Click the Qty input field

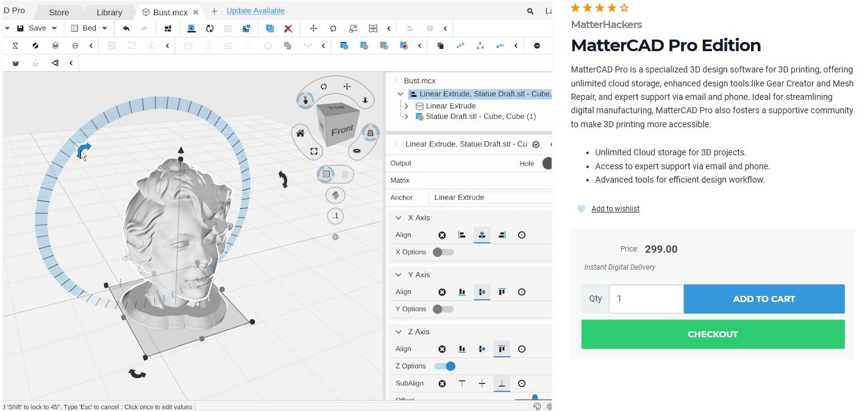pos(646,299)
